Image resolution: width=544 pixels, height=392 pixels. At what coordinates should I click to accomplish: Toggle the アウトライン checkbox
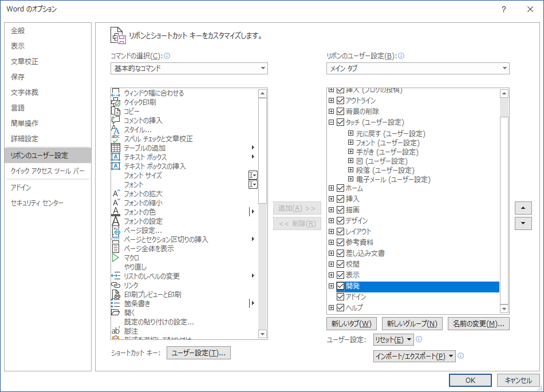pyautogui.click(x=340, y=101)
